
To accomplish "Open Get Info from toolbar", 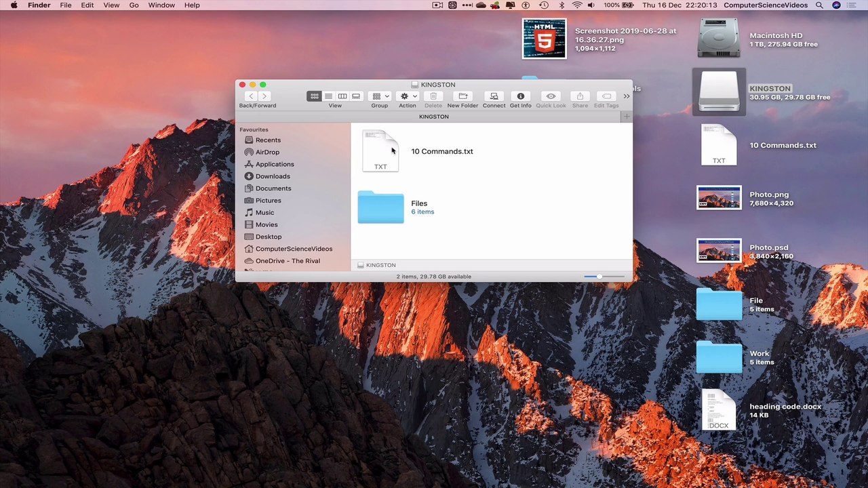I will (x=520, y=96).
